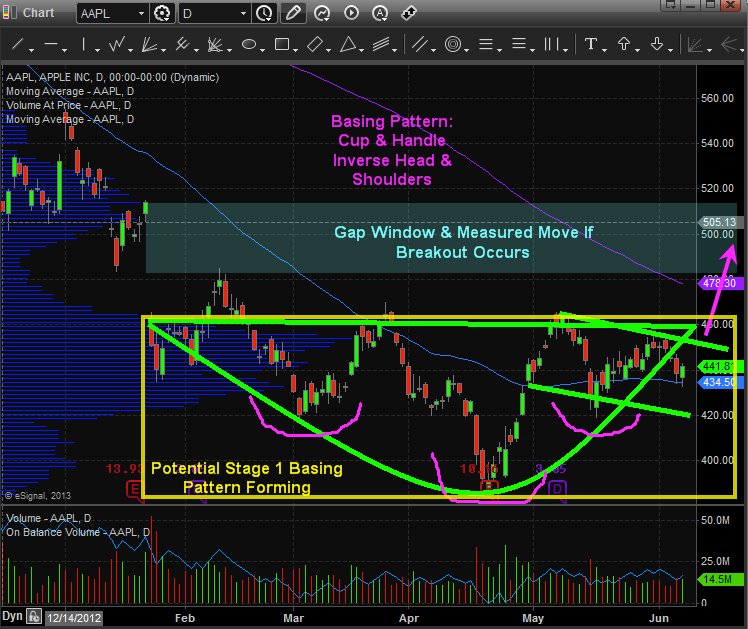Open the chart studies icon
This screenshot has width=748, height=629.
pyautogui.click(x=322, y=13)
